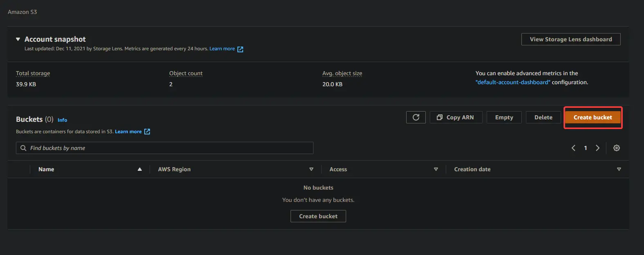Viewport: 644px width, 255px height.
Task: Click the orange Create bucket button
Action: coord(593,117)
